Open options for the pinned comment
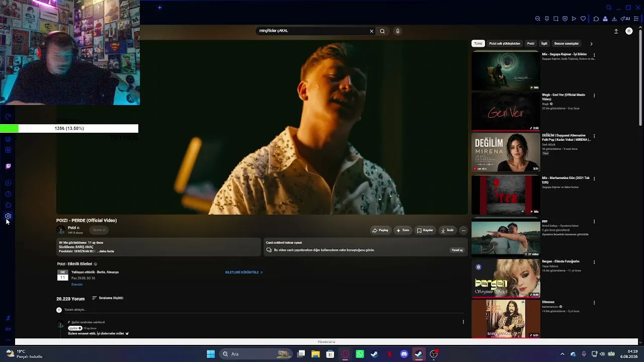The width and height of the screenshot is (644, 362). click(463, 322)
